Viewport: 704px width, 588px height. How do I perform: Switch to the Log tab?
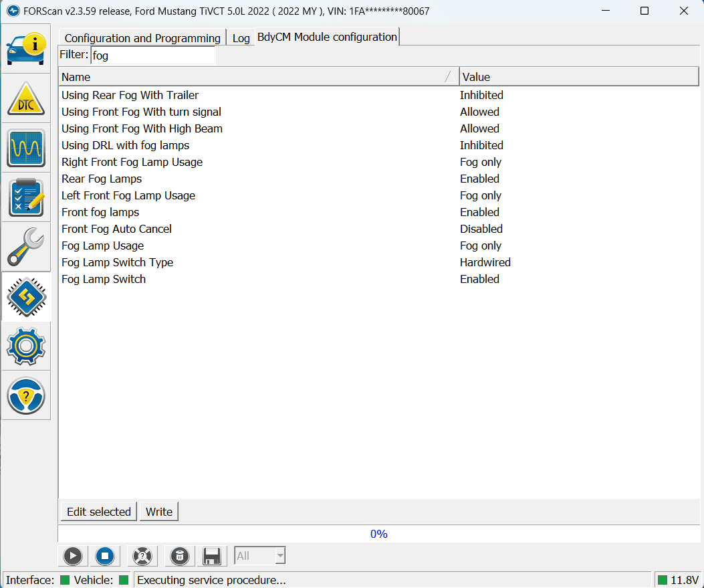[x=241, y=38]
